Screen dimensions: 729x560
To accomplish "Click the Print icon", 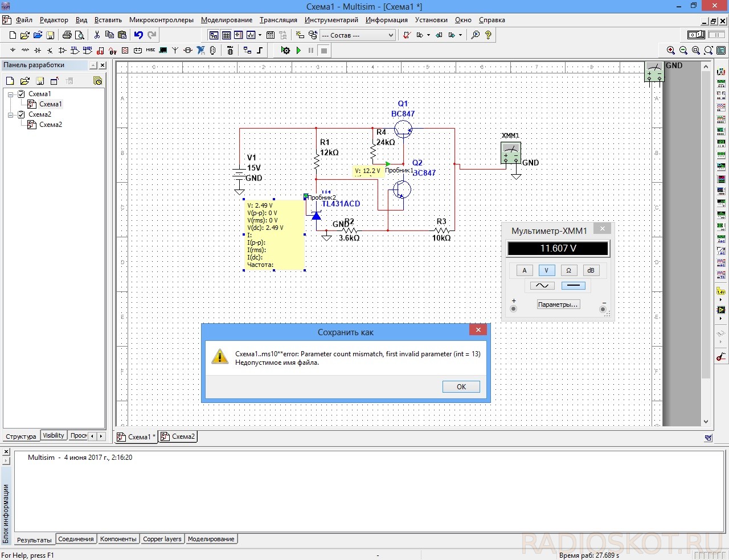I will (67, 35).
